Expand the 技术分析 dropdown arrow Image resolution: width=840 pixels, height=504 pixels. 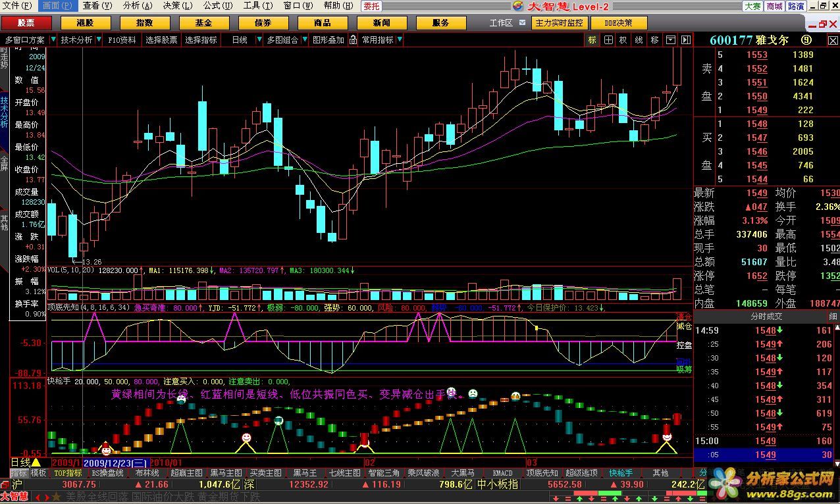[99, 40]
